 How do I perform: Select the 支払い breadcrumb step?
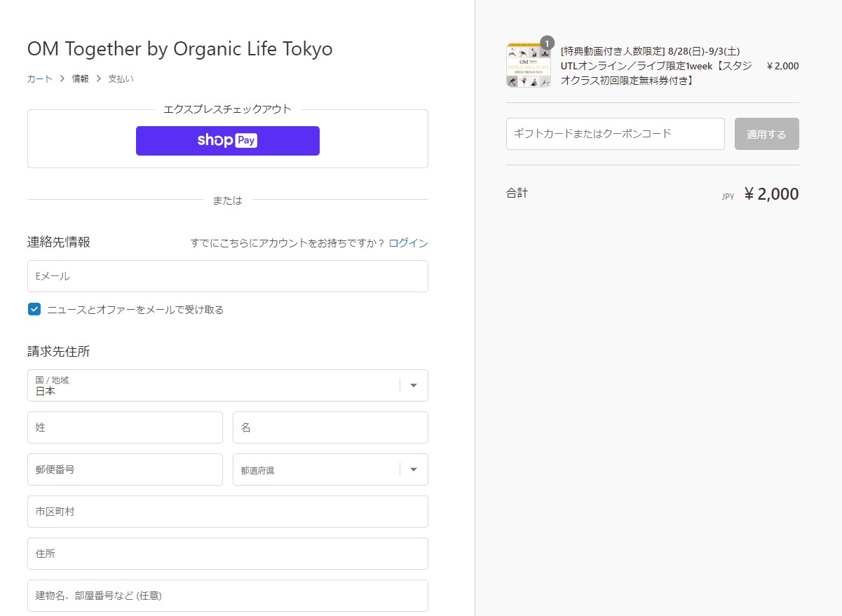(121, 79)
